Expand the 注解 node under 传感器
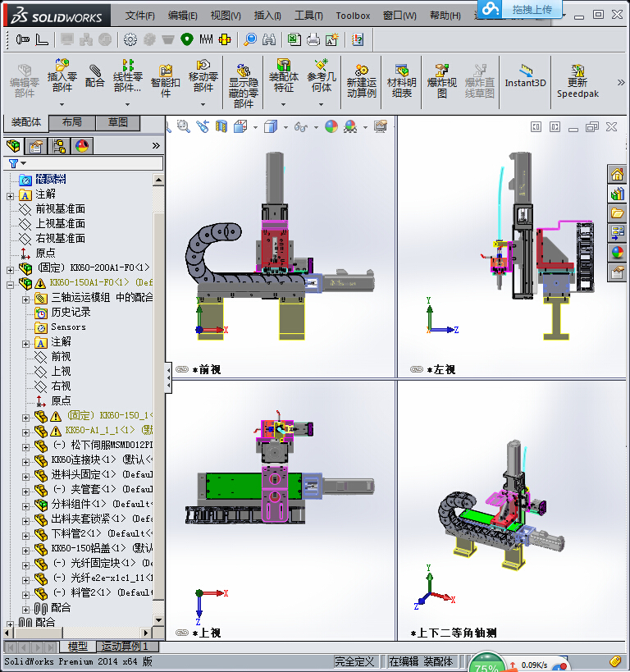630x672 pixels. (x=10, y=196)
